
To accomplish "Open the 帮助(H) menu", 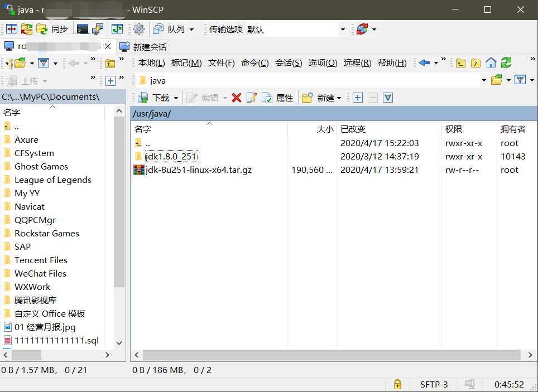I will pyautogui.click(x=392, y=63).
